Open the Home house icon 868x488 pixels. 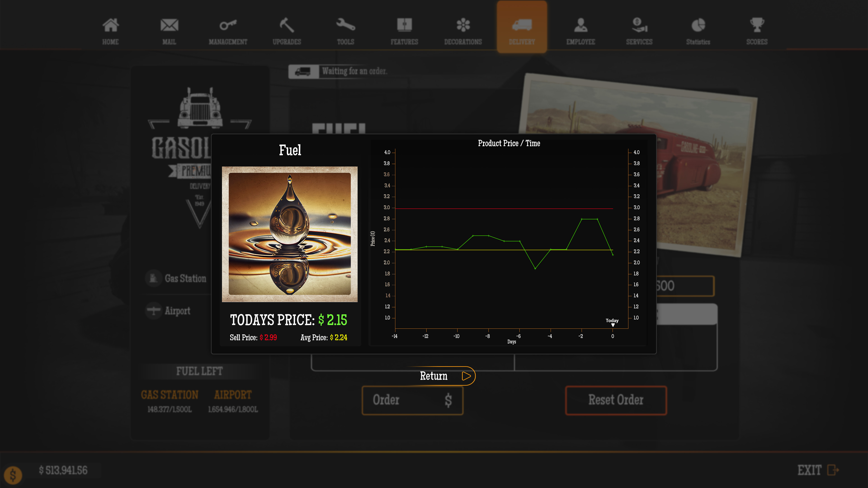tap(111, 25)
